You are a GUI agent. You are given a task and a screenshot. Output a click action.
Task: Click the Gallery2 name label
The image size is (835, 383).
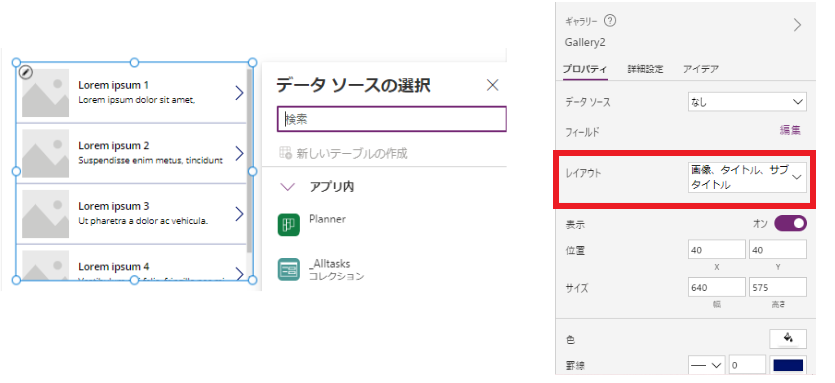[585, 43]
